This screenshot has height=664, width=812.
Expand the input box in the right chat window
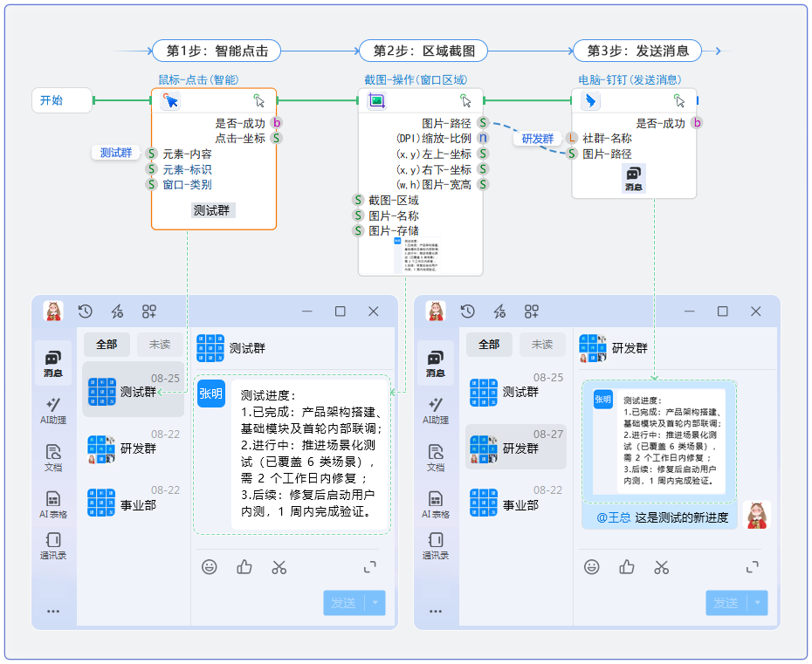click(x=753, y=567)
